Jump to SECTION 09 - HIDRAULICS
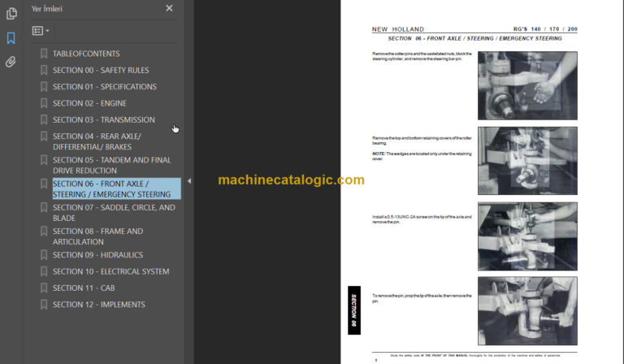 click(97, 255)
